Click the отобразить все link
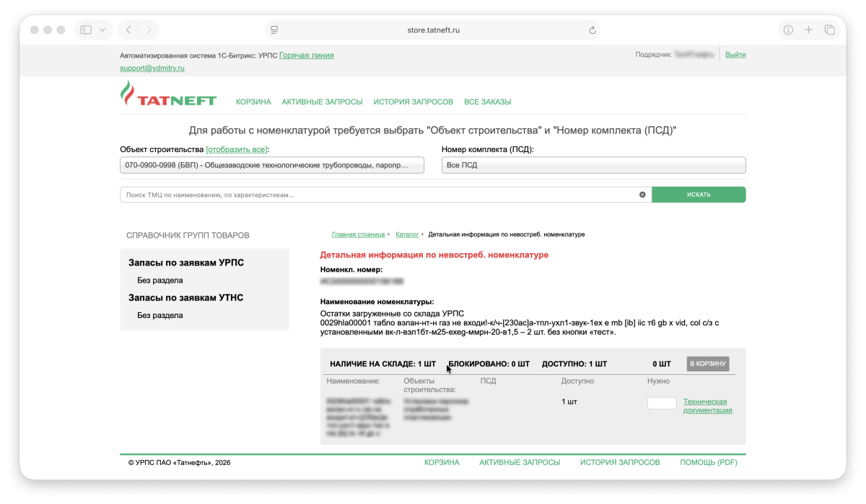 coord(237,150)
